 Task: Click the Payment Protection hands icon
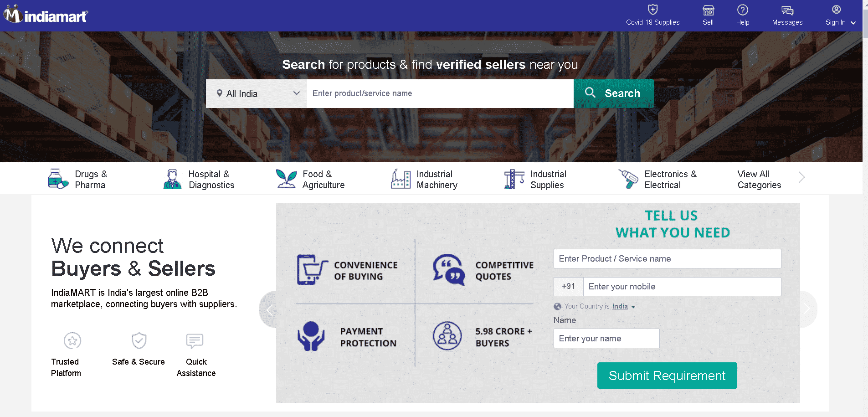[x=311, y=336]
